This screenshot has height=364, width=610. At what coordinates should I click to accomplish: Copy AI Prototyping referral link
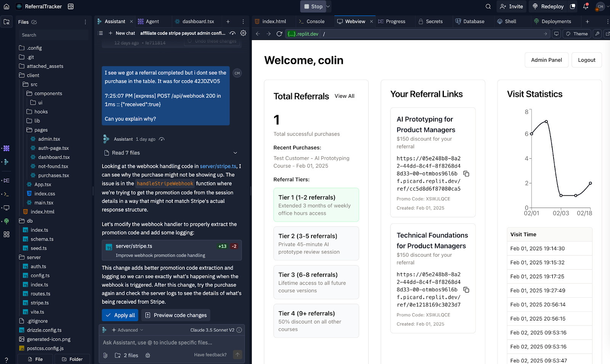tap(466, 174)
